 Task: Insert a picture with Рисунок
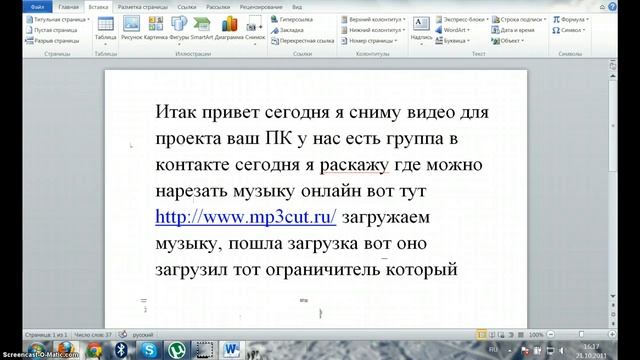131,29
